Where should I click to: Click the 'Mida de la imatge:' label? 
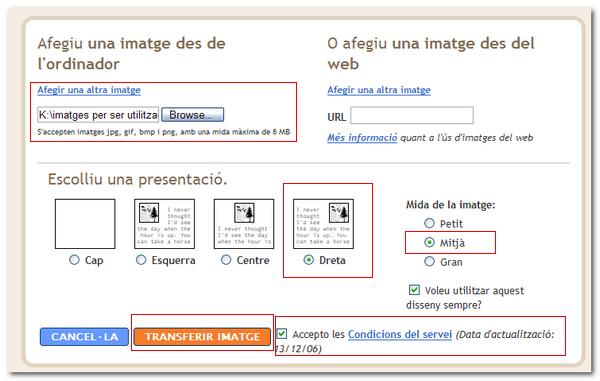pos(450,205)
